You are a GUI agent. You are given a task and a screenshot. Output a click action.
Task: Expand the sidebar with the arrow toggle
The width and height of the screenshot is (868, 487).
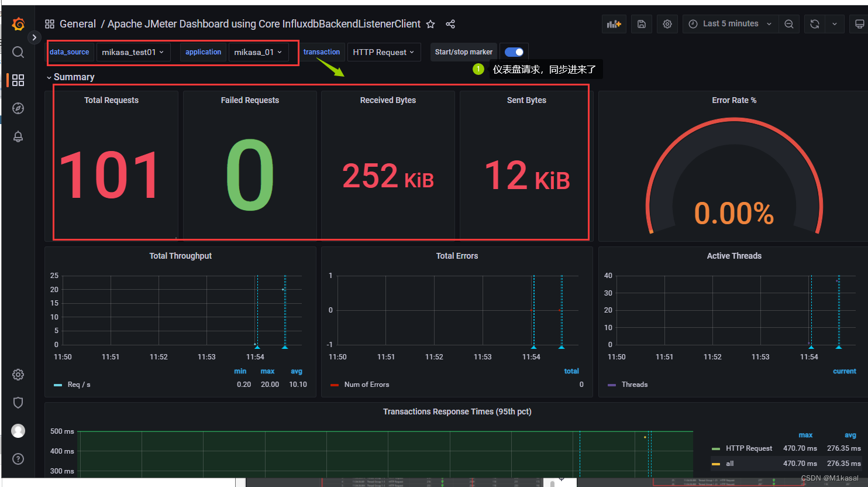coord(35,37)
